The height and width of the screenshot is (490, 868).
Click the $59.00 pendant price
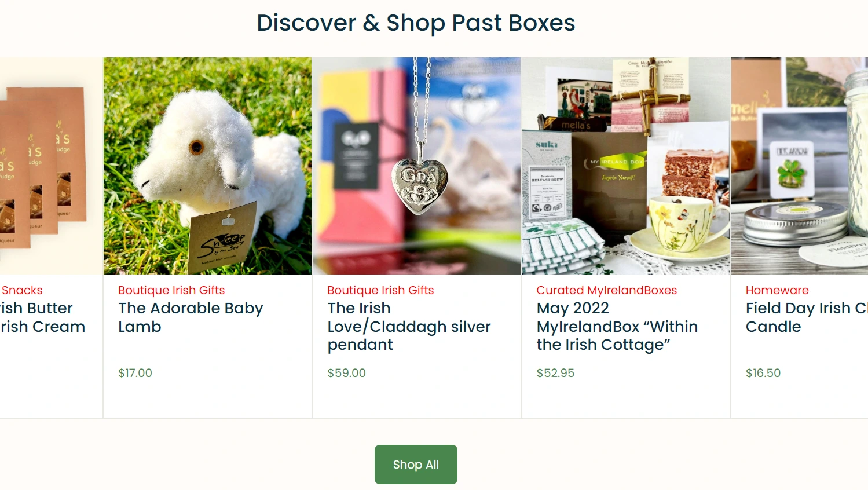[346, 373]
